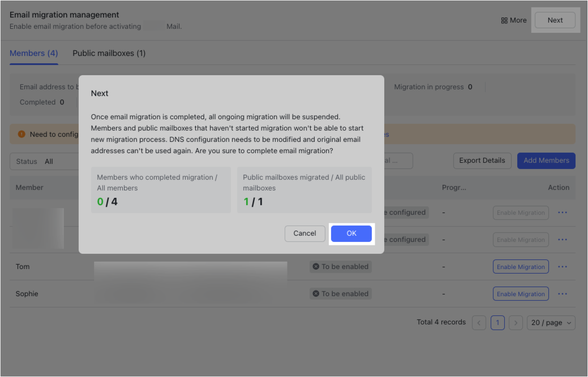Open the actions menu for the first member row
The image size is (588, 377).
pos(562,213)
